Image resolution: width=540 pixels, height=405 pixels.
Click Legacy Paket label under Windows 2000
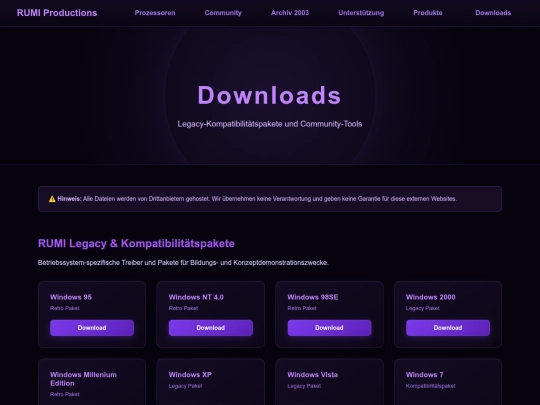[x=423, y=308]
